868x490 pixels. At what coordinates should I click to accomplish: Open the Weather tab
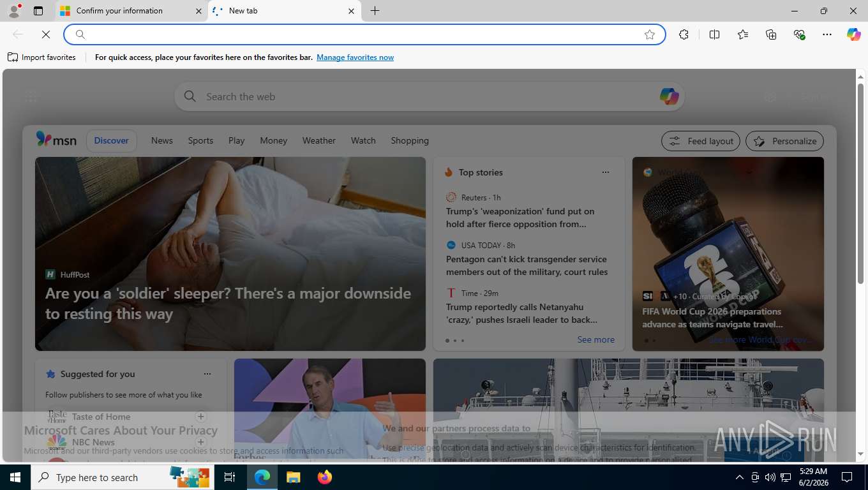319,140
